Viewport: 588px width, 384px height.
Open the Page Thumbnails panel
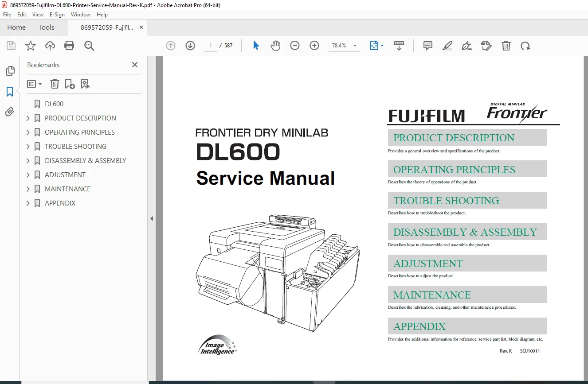tap(10, 71)
